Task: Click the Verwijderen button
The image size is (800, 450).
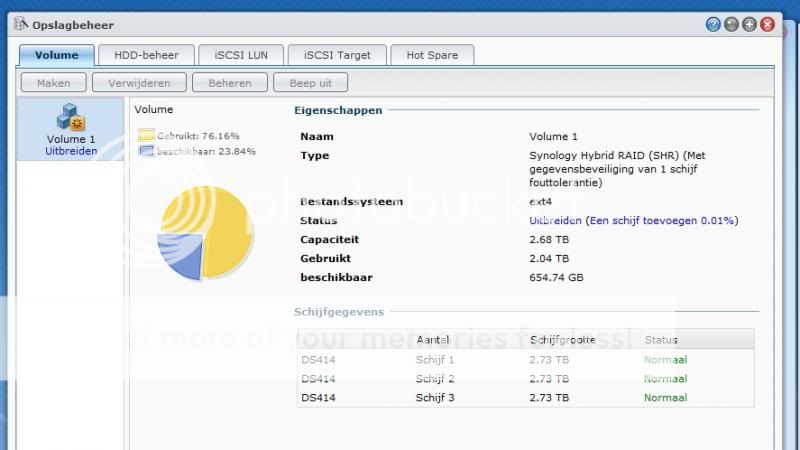Action: (x=139, y=83)
